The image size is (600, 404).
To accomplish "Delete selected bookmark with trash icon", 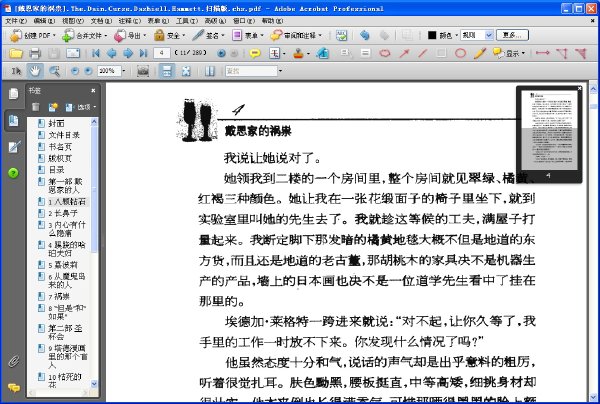I will tap(35, 107).
